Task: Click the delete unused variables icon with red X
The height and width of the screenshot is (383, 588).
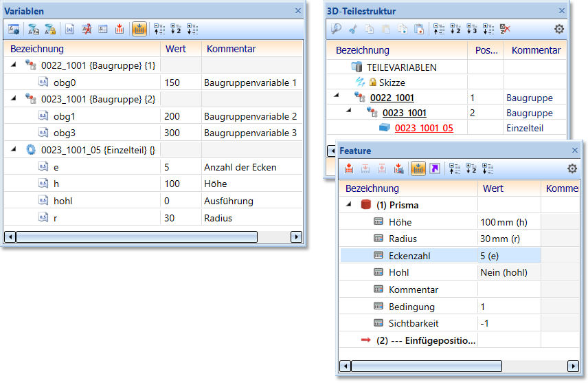Action: click(x=87, y=29)
